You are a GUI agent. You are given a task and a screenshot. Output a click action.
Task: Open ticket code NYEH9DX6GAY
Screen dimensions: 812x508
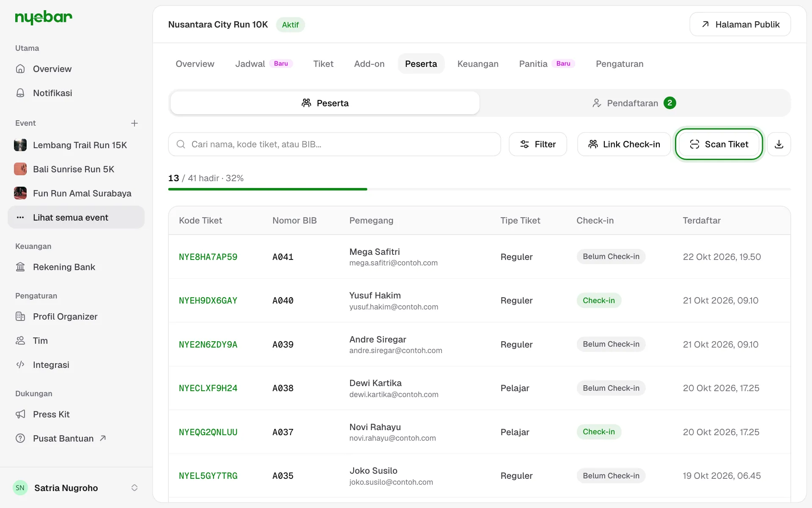pos(208,301)
